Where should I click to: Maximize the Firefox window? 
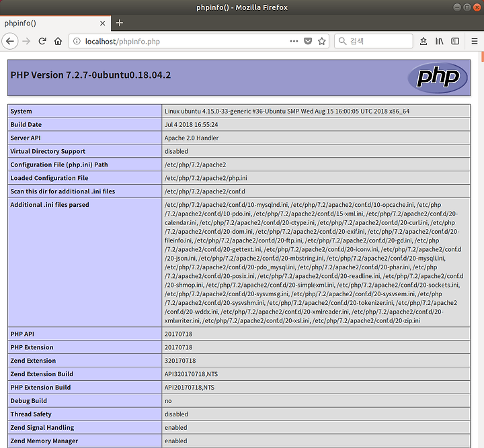tap(467, 7)
